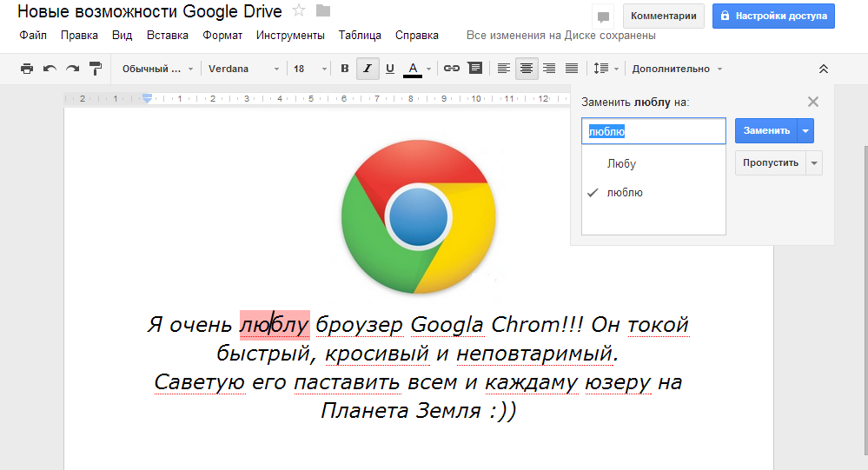This screenshot has width=868, height=470.
Task: Open the comment bubble icon
Action: click(602, 17)
